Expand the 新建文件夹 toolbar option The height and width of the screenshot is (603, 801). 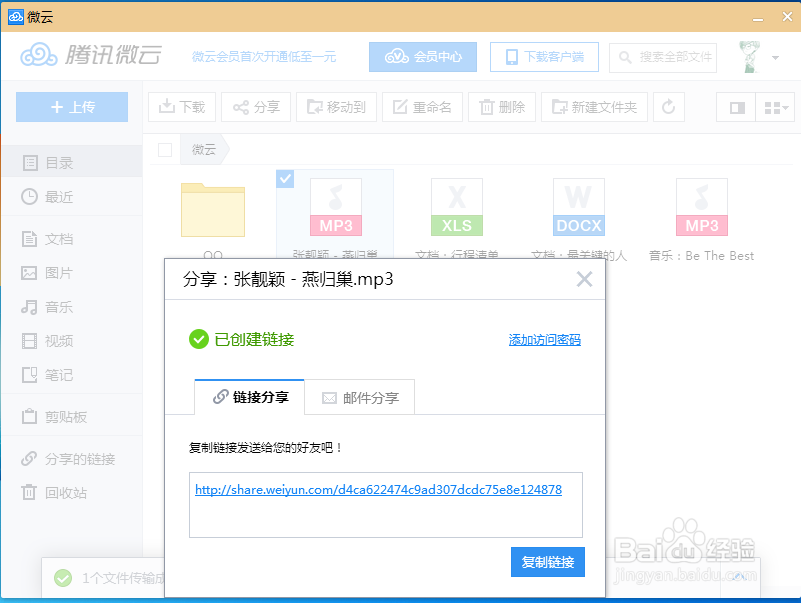click(594, 106)
